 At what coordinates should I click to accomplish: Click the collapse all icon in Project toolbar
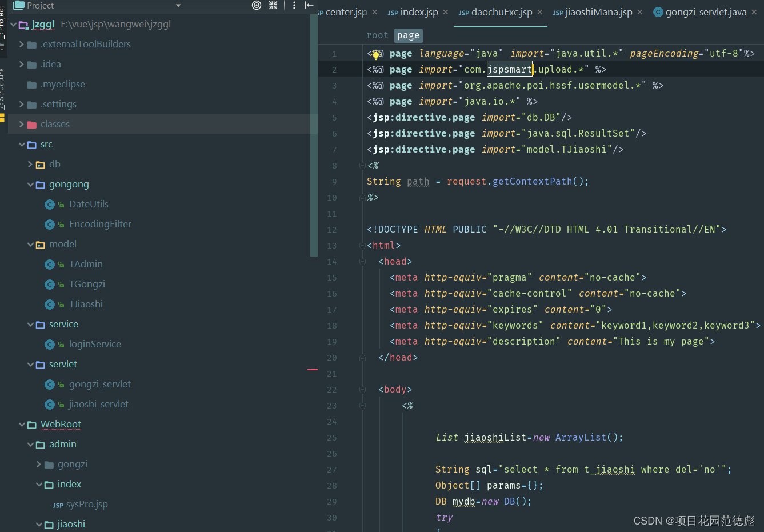coord(273,5)
